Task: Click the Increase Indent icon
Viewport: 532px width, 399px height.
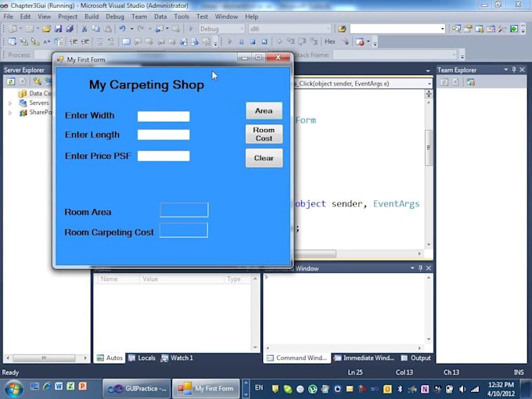Action: tap(84, 41)
